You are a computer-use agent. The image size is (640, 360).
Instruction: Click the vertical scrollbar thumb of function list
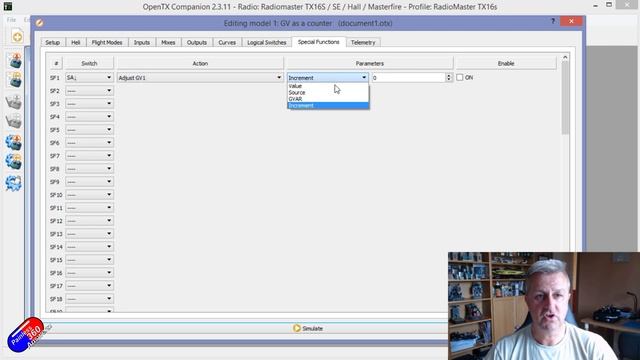565,98
